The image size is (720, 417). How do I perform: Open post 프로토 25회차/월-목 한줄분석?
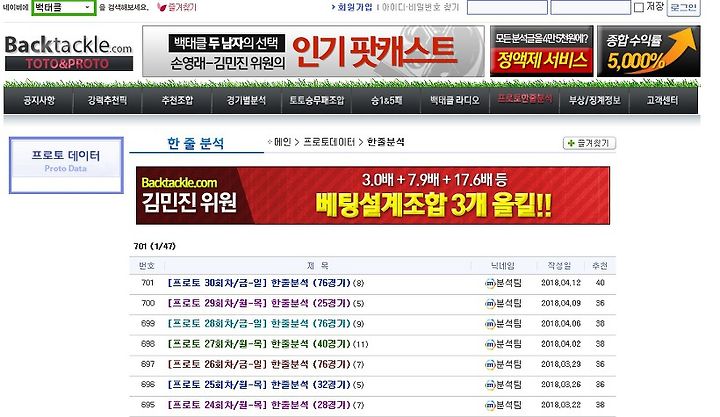click(x=259, y=384)
